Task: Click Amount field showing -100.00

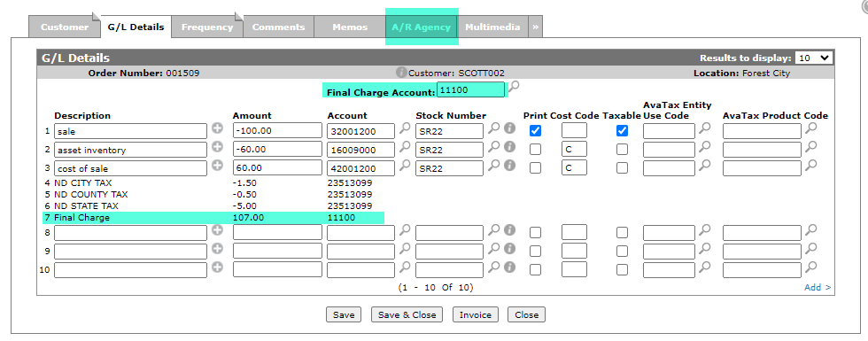Action: (277, 131)
